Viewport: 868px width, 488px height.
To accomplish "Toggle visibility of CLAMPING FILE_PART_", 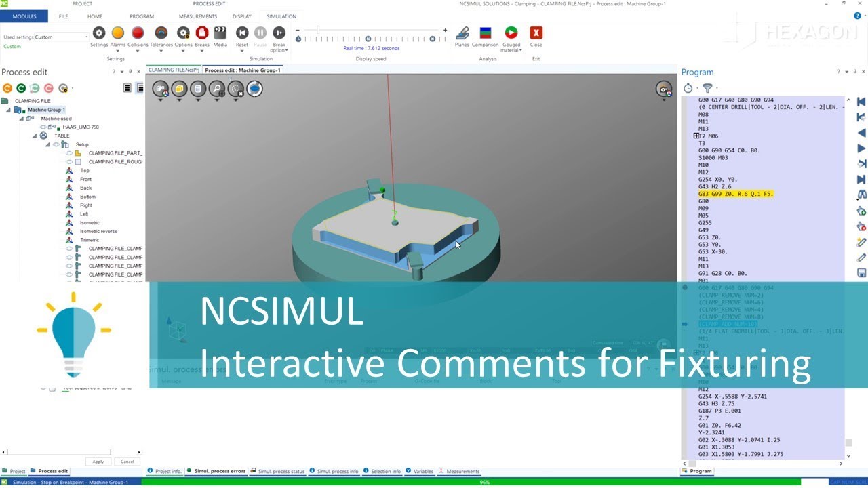I will tap(69, 153).
